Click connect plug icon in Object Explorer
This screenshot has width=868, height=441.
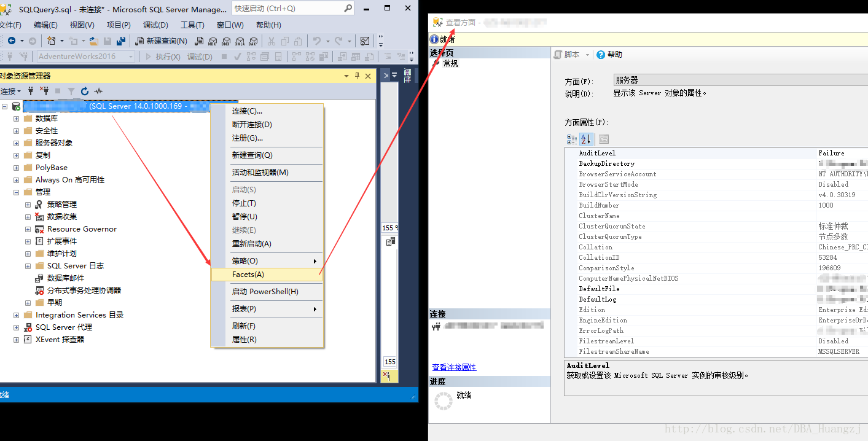tap(31, 91)
